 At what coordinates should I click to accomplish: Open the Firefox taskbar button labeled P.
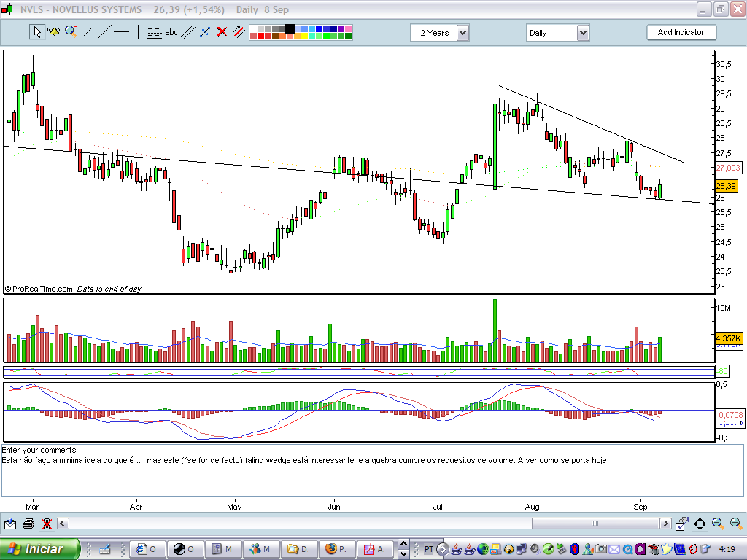click(x=337, y=549)
